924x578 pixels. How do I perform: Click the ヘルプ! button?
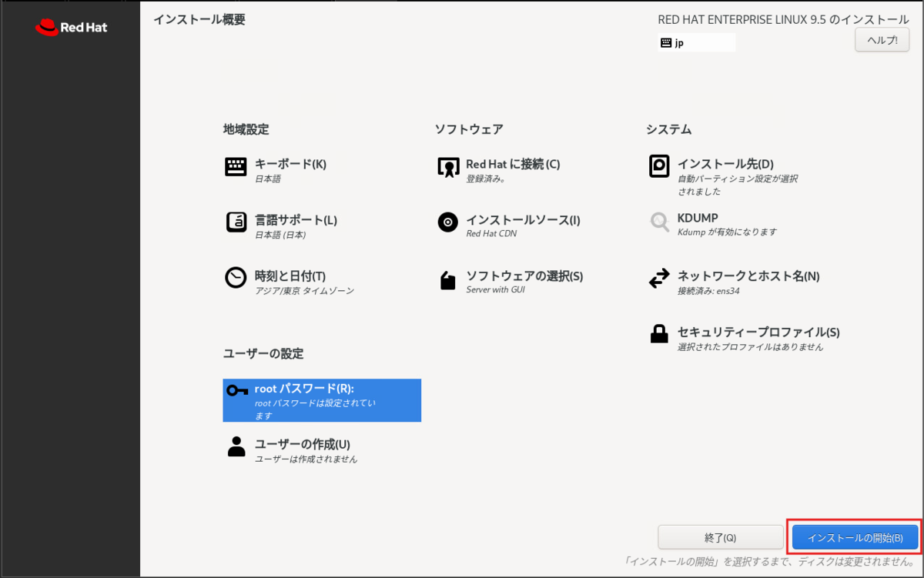(x=882, y=40)
